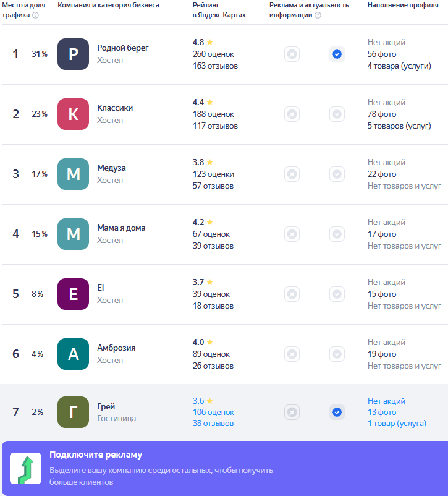The image size is (448, 496).
Task: Click the advertising arrow icon for Родной берег
Action: coord(292,54)
